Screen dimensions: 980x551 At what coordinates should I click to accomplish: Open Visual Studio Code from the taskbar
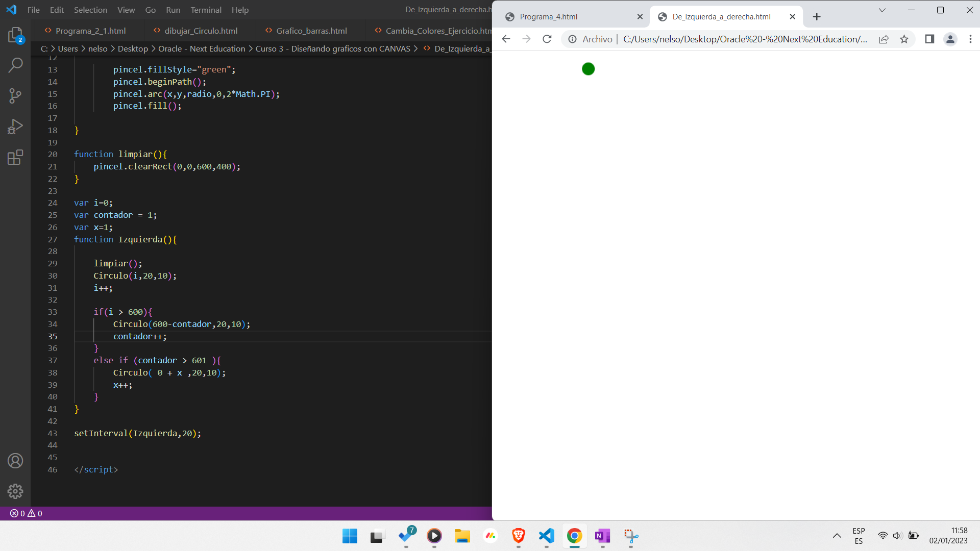pos(547,536)
